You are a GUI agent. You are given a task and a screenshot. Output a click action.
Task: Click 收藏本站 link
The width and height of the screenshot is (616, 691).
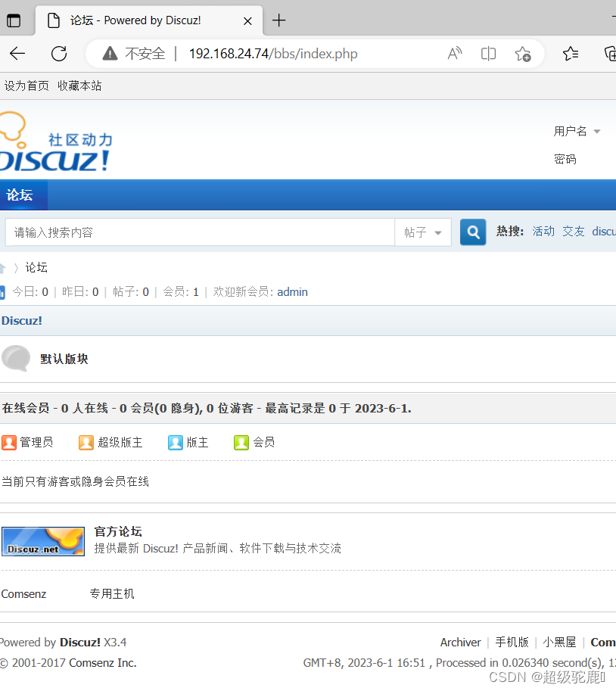[x=79, y=86]
